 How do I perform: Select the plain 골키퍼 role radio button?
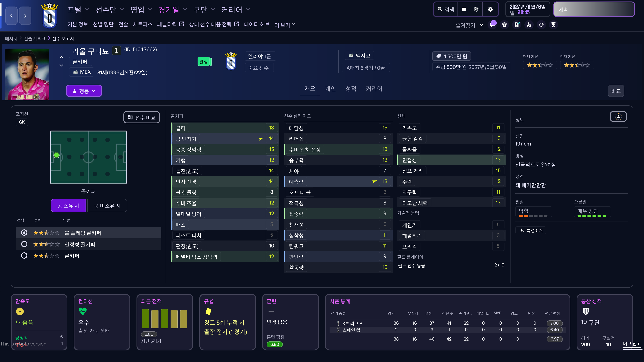click(x=24, y=256)
